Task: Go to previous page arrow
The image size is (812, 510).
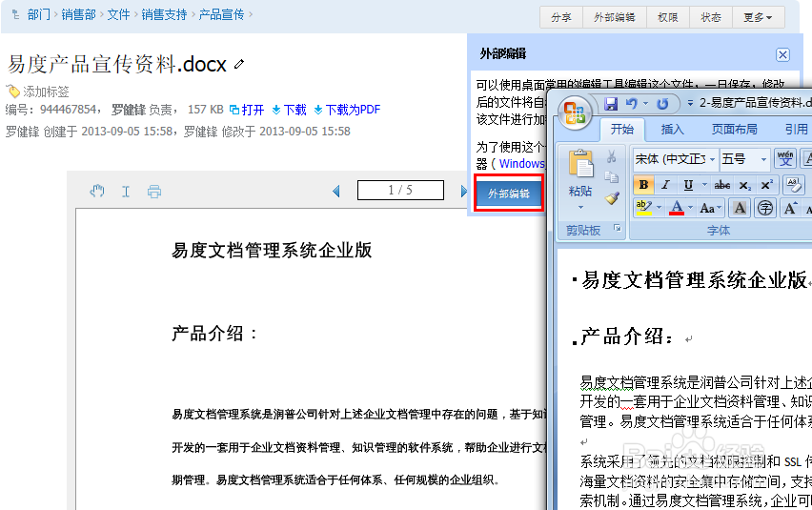Action: (336, 191)
